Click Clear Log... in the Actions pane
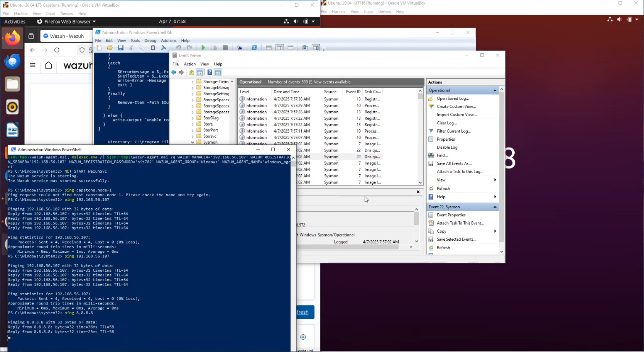644x352 pixels. coord(446,123)
